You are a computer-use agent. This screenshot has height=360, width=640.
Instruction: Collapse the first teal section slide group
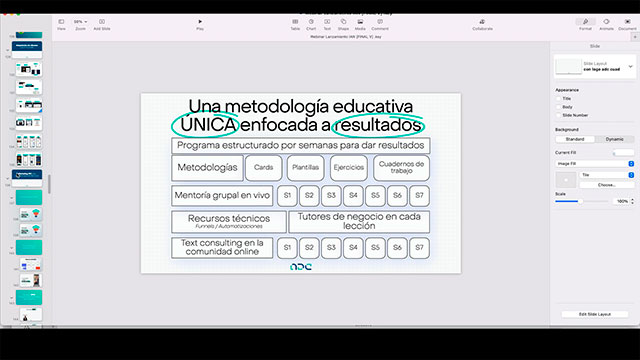tap(11, 197)
